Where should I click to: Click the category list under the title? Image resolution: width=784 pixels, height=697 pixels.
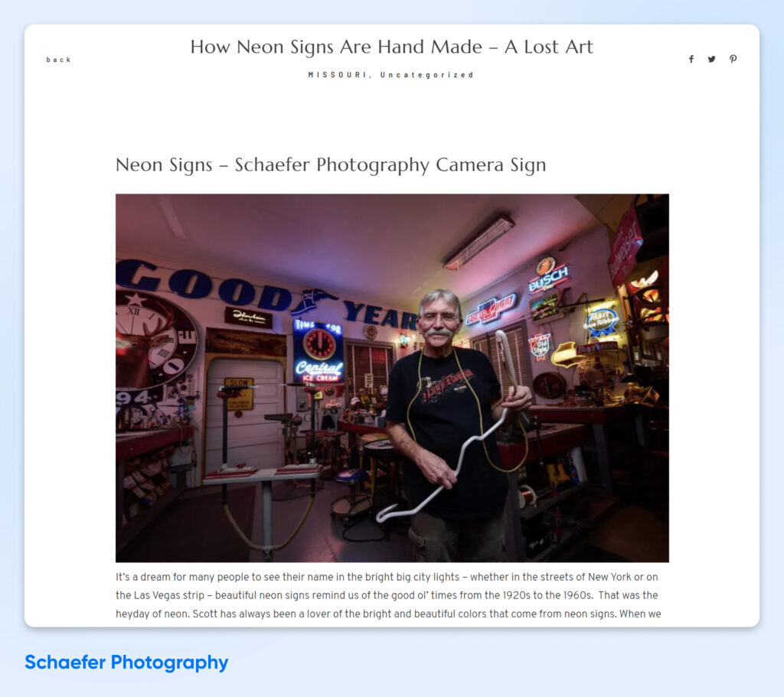pos(390,74)
